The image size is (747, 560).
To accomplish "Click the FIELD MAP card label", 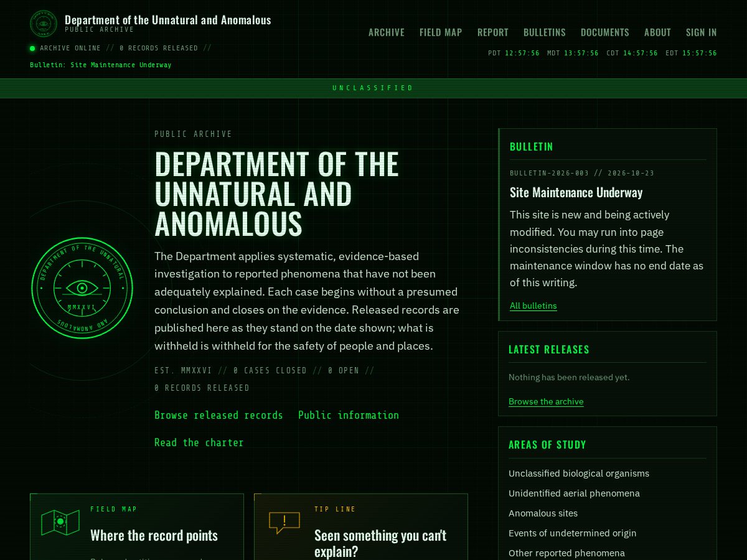I will 113,509.
